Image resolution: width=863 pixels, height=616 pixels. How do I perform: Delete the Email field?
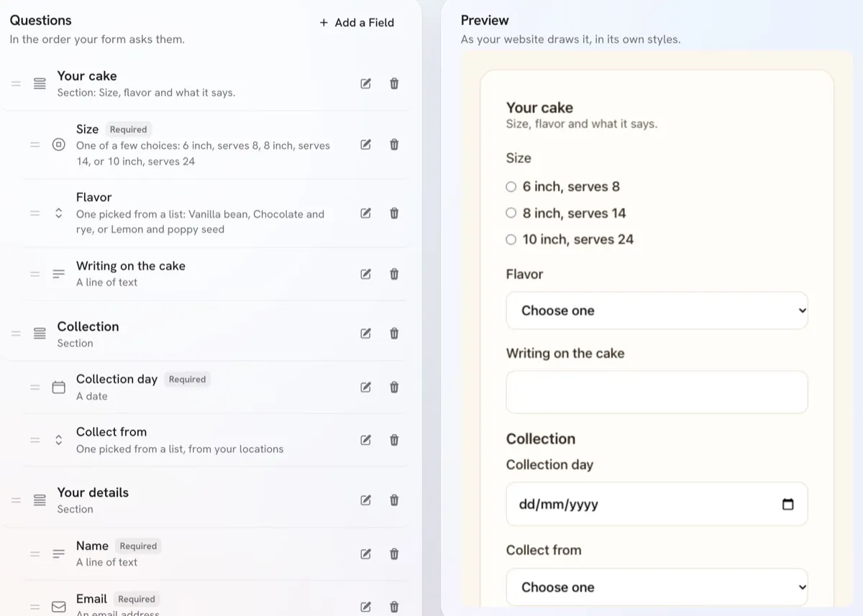(394, 607)
